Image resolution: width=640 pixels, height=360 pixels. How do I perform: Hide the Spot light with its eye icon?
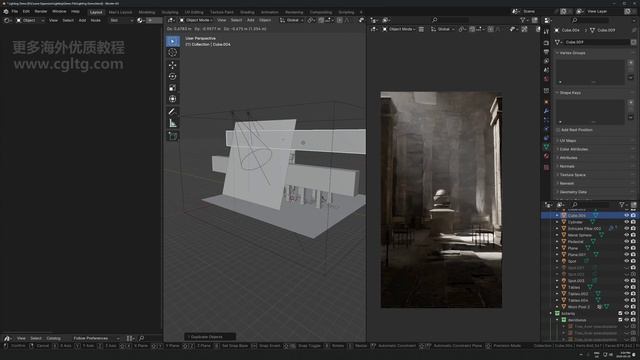tap(626, 261)
